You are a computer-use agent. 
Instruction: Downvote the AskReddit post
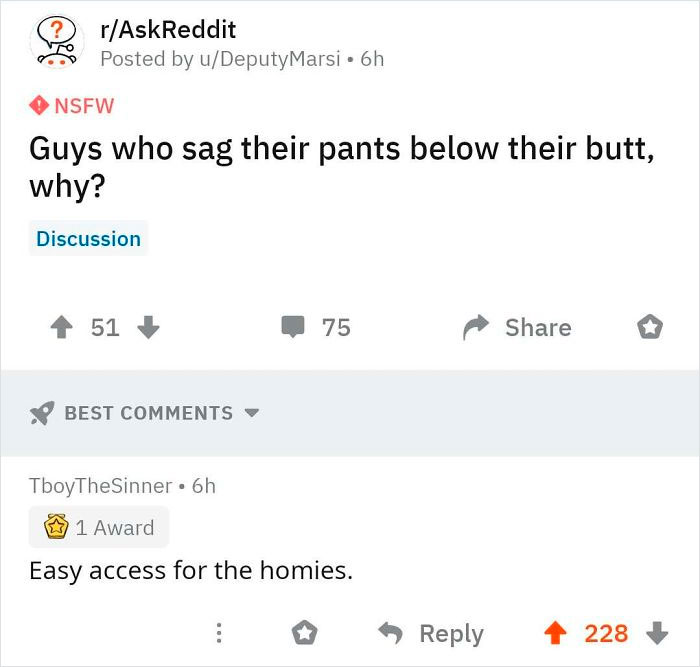click(148, 327)
